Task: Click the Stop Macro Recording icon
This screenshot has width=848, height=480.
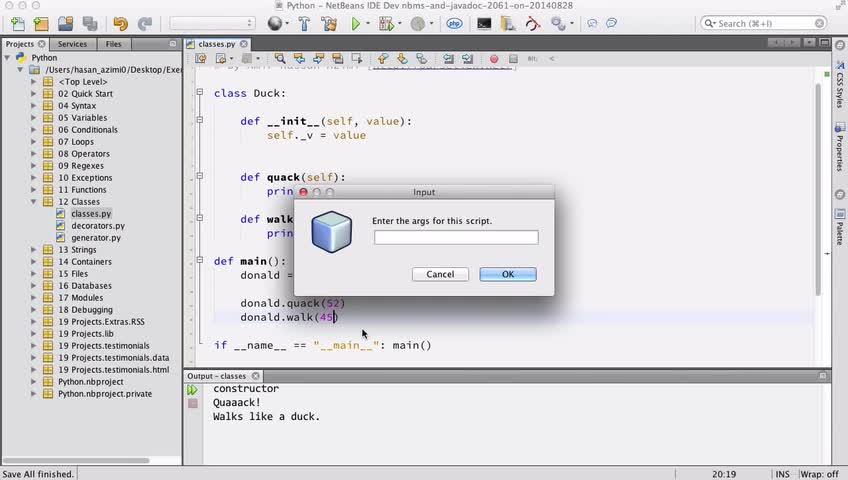Action: (513, 58)
